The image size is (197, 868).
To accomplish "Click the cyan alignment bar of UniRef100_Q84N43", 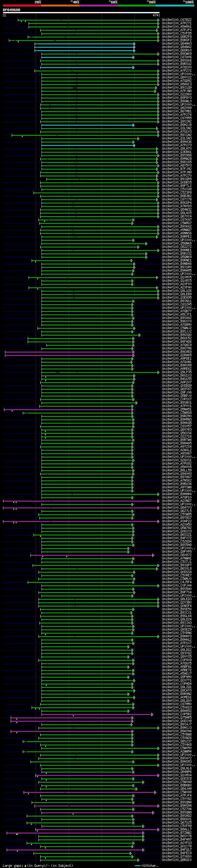I will (x=85, y=44).
